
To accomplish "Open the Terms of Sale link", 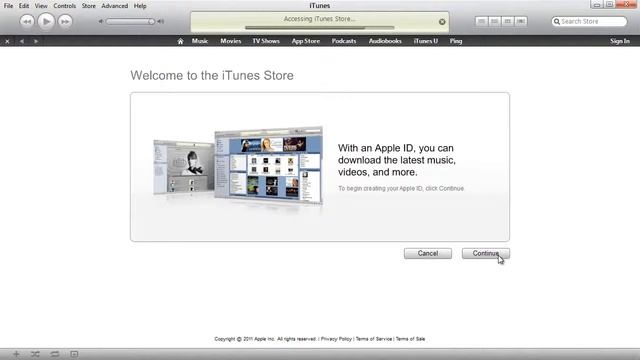I will pyautogui.click(x=410, y=339).
